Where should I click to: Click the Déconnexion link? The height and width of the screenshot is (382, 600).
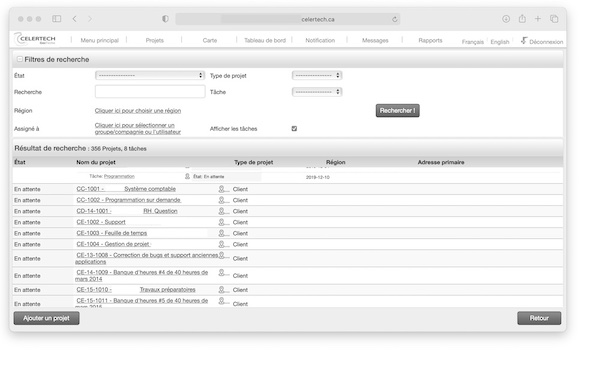[546, 42]
